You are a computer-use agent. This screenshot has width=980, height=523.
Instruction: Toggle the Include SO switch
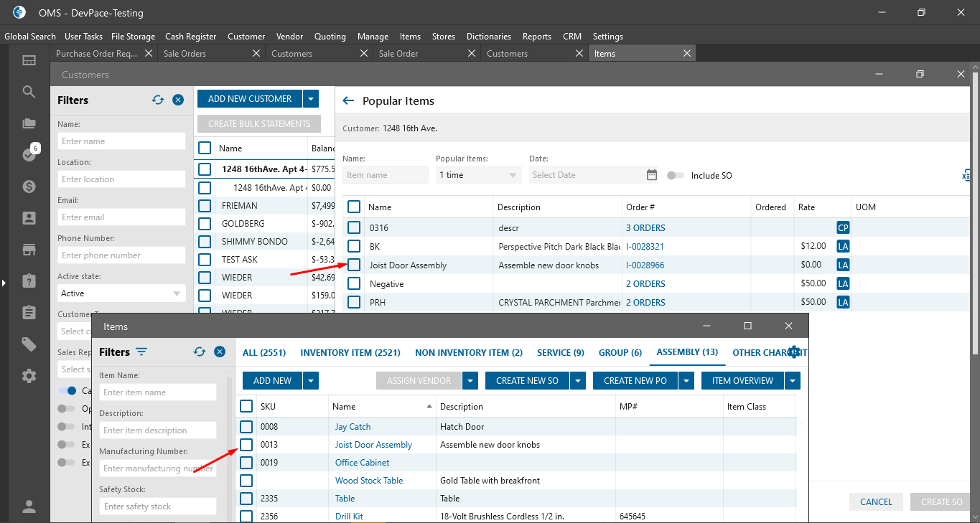pyautogui.click(x=675, y=176)
